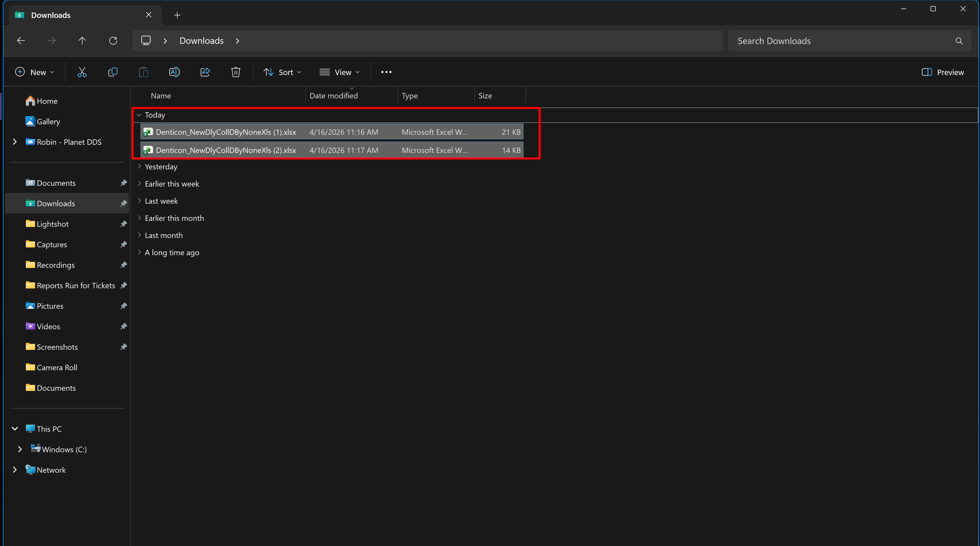
Task: Click Excel icon of NewDlyCollDByNoneXls (2).xlsx
Action: click(x=148, y=150)
